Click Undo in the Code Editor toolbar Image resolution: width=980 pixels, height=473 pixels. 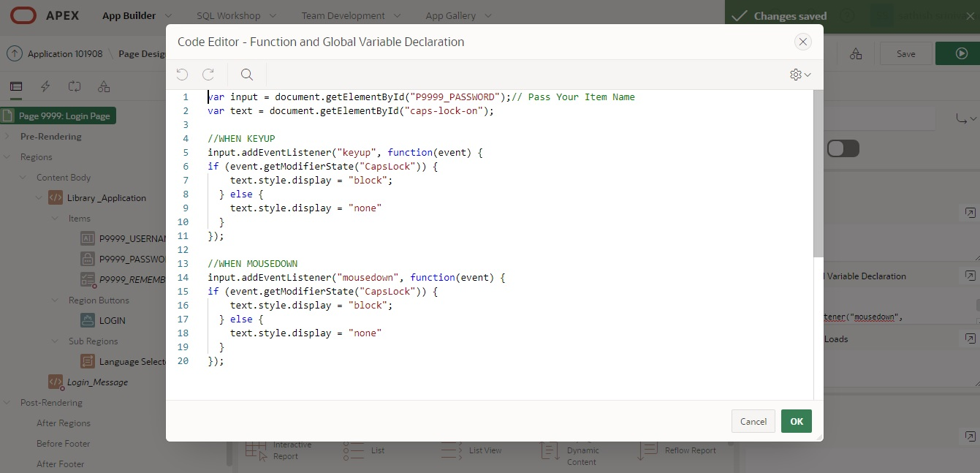182,75
